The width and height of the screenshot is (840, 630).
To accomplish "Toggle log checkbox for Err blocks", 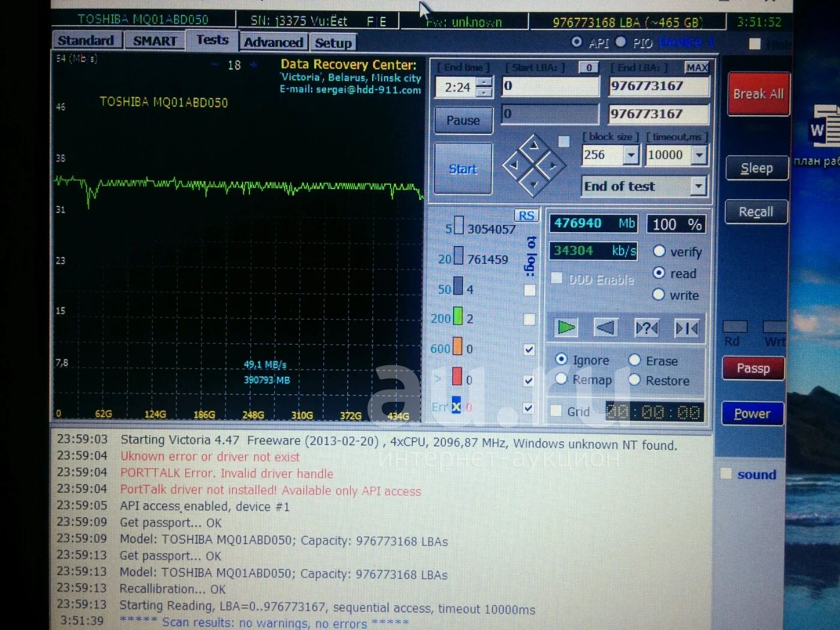I will pyautogui.click(x=528, y=408).
